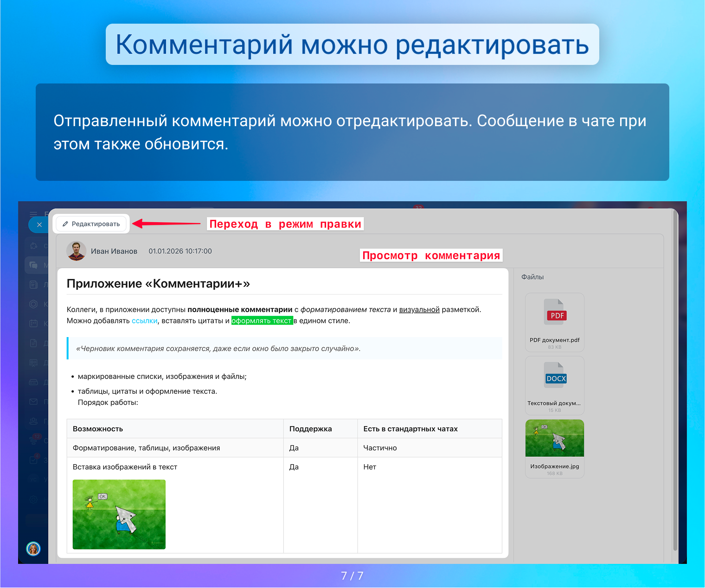Click the timestamp 01.01.2026 10:17:00

(180, 251)
